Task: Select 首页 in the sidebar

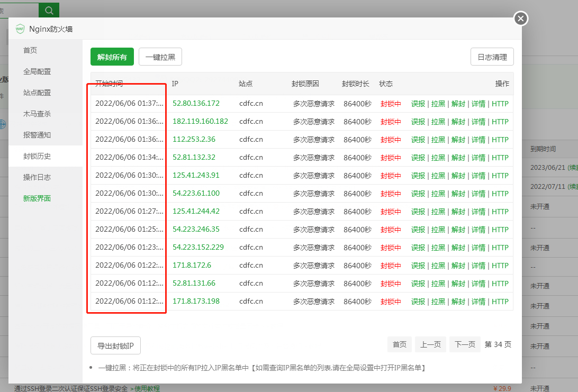Action: point(30,50)
